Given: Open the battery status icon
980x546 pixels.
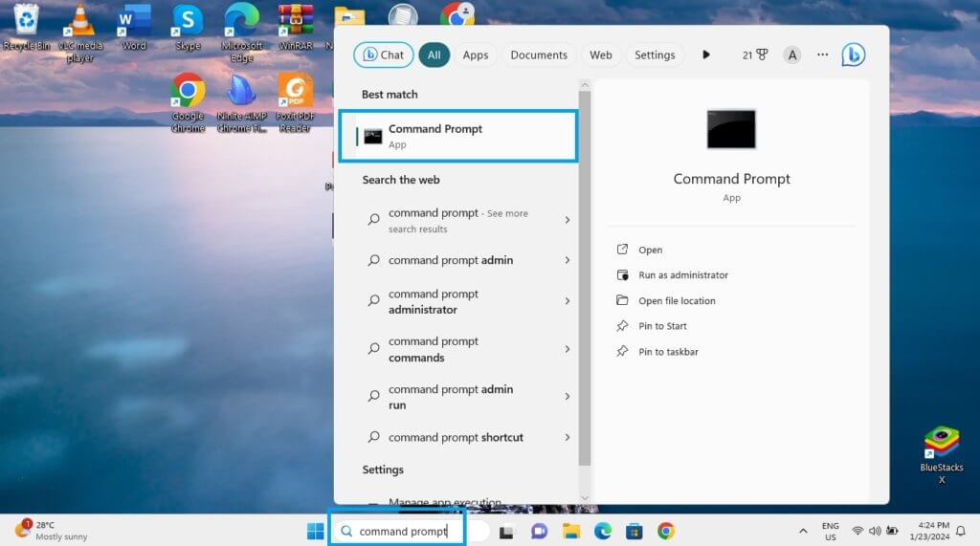Looking at the screenshot, I should coord(892,531).
